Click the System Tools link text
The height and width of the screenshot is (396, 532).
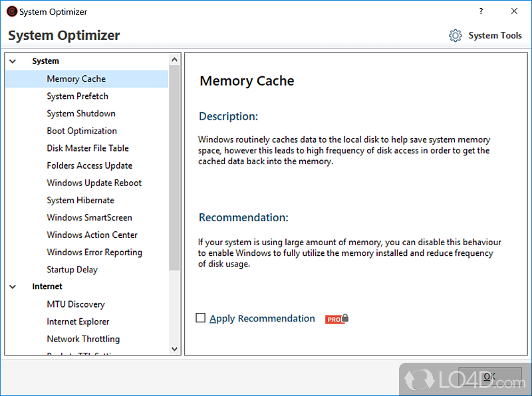[x=495, y=36]
